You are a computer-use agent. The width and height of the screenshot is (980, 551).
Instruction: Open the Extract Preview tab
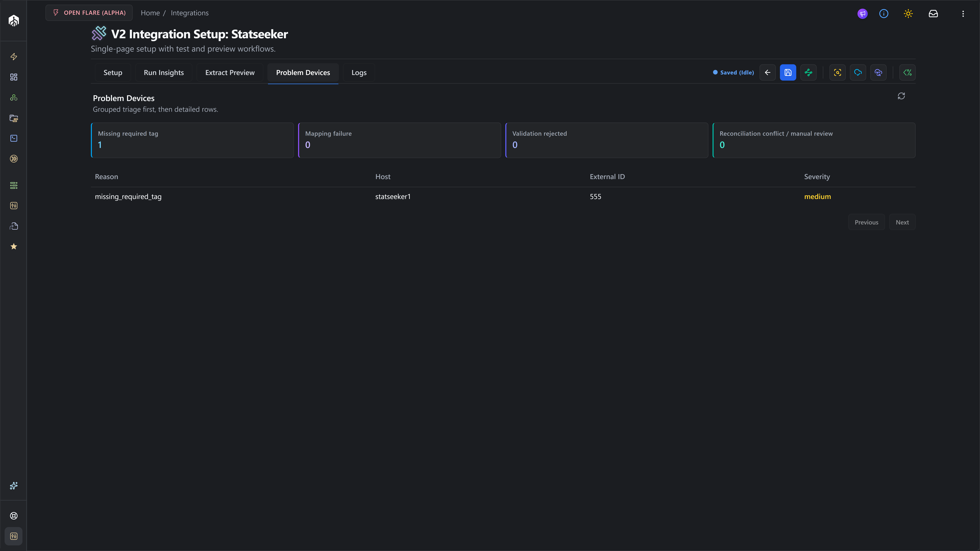pos(230,72)
